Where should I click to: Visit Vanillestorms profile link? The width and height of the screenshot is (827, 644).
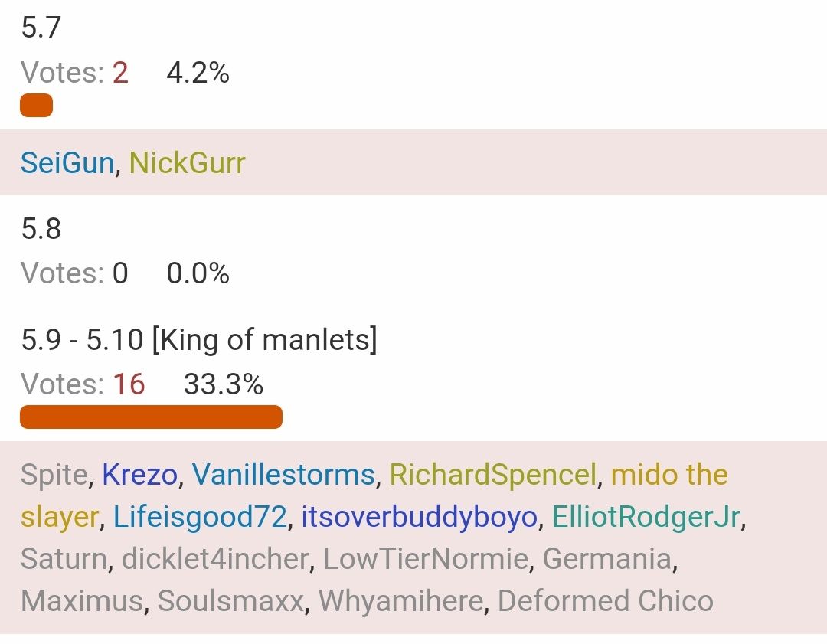pyautogui.click(x=284, y=474)
